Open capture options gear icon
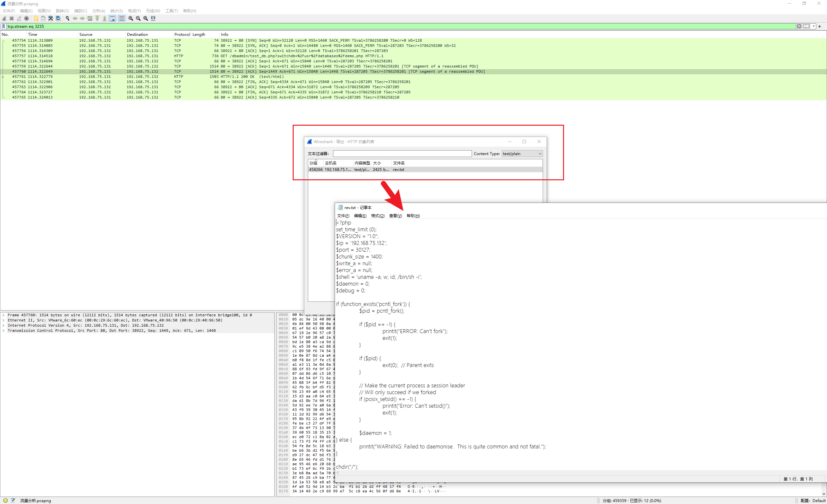The height and width of the screenshot is (504, 827). pos(26,18)
